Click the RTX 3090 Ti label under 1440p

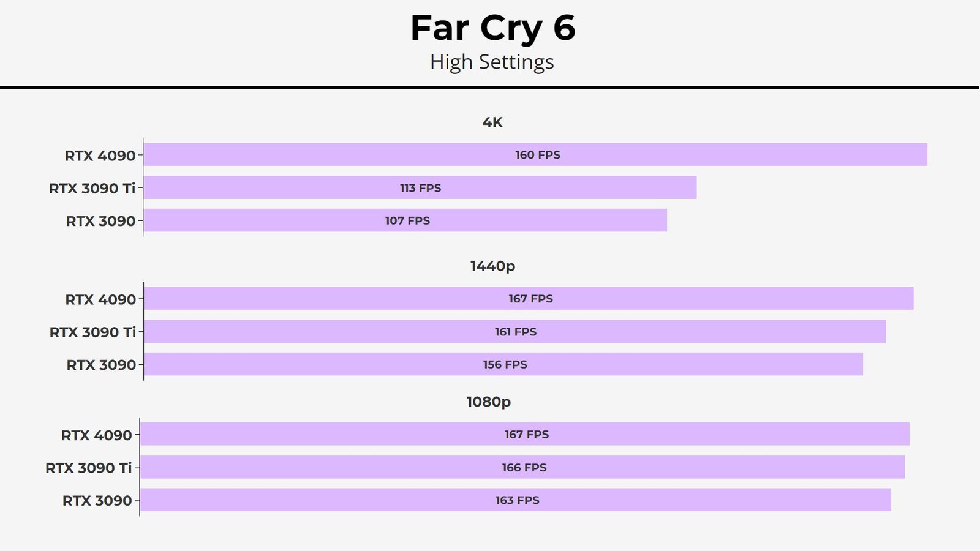tap(92, 332)
